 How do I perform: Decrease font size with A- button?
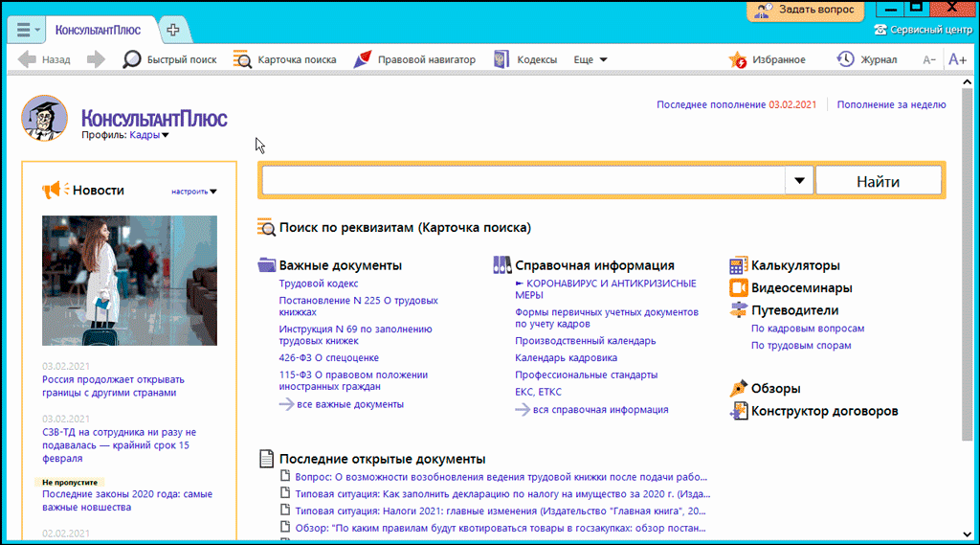[x=929, y=60]
